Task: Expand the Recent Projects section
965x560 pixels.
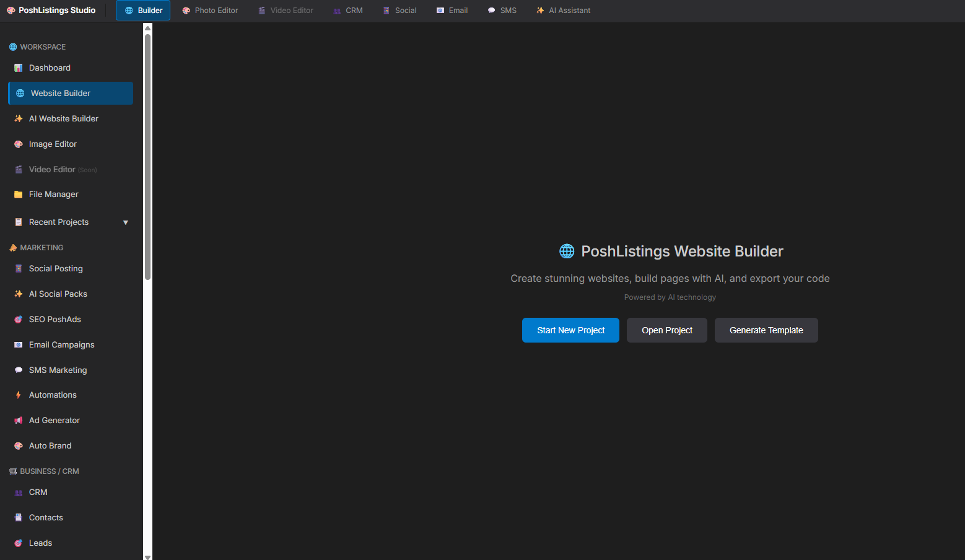Action: pyautogui.click(x=125, y=222)
